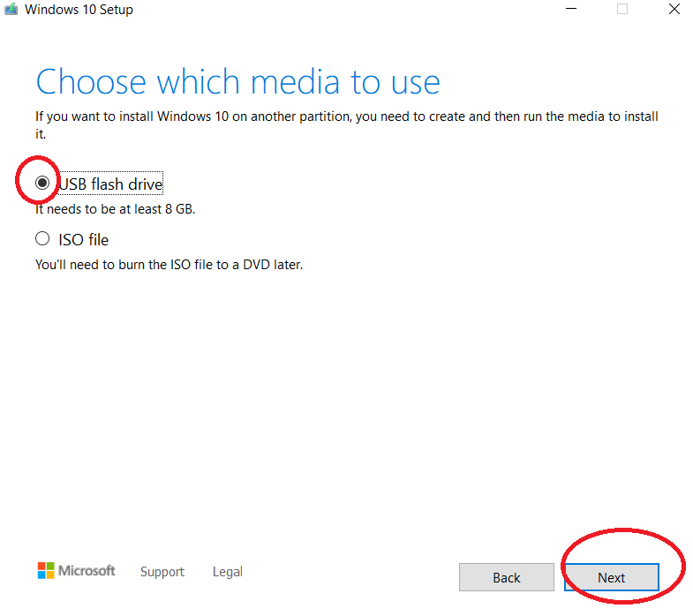Click the "ISO file" option label
This screenshot has height=616, width=693.
tap(83, 239)
